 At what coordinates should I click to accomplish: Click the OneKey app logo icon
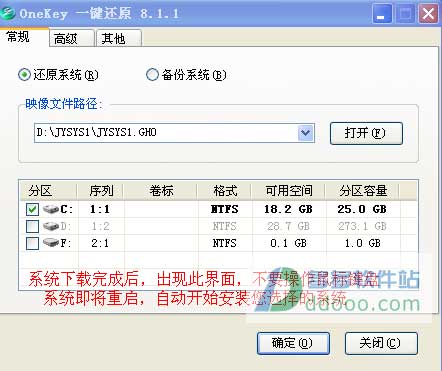pos(7,13)
